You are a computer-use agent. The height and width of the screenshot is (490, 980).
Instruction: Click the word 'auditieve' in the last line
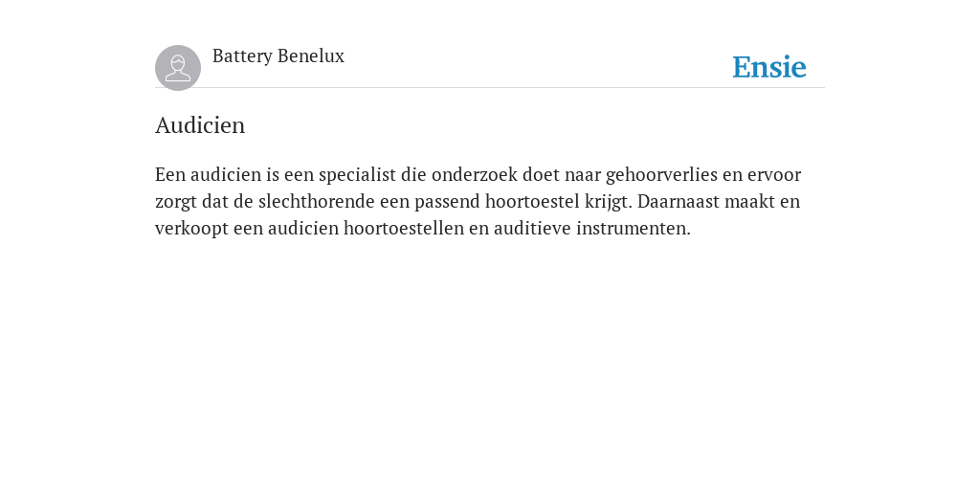[532, 229]
